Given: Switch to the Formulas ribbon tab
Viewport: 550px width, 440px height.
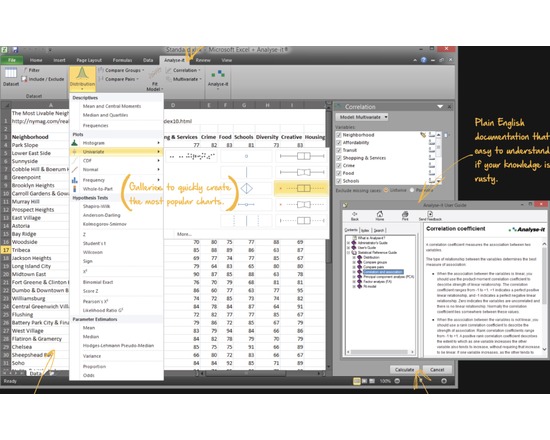Looking at the screenshot, I should pyautogui.click(x=122, y=60).
